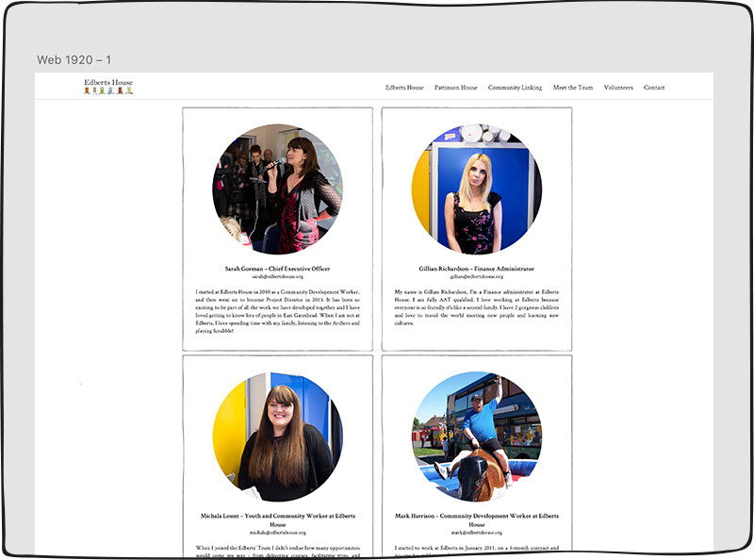Click Sarah Gorman's profile photo

click(277, 189)
